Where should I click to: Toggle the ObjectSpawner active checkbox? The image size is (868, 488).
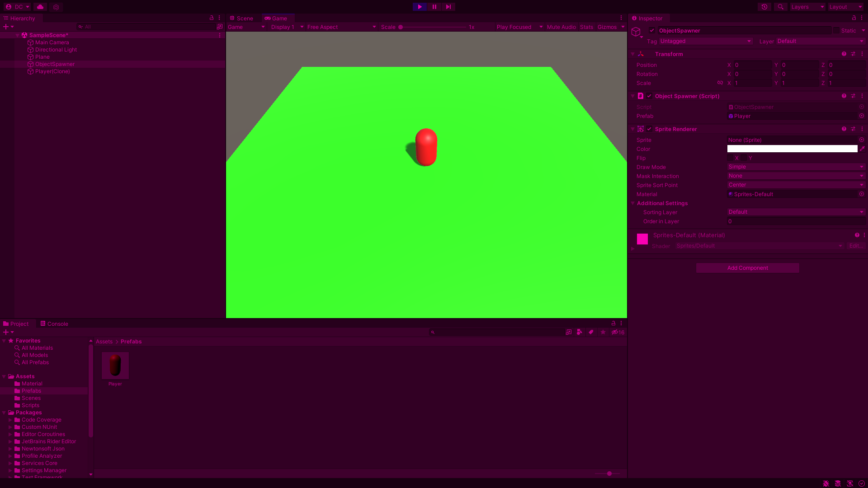652,31
